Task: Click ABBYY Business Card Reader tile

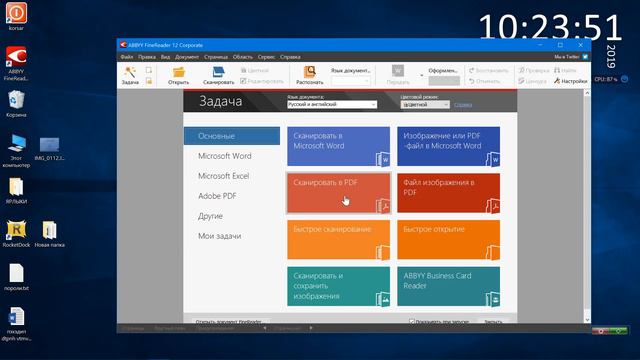Action: click(x=449, y=287)
